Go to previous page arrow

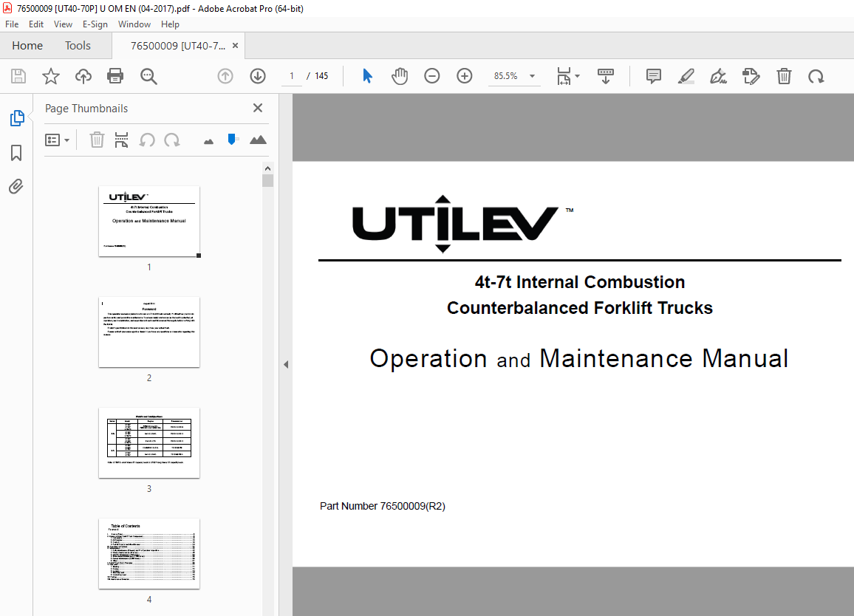pyautogui.click(x=225, y=76)
